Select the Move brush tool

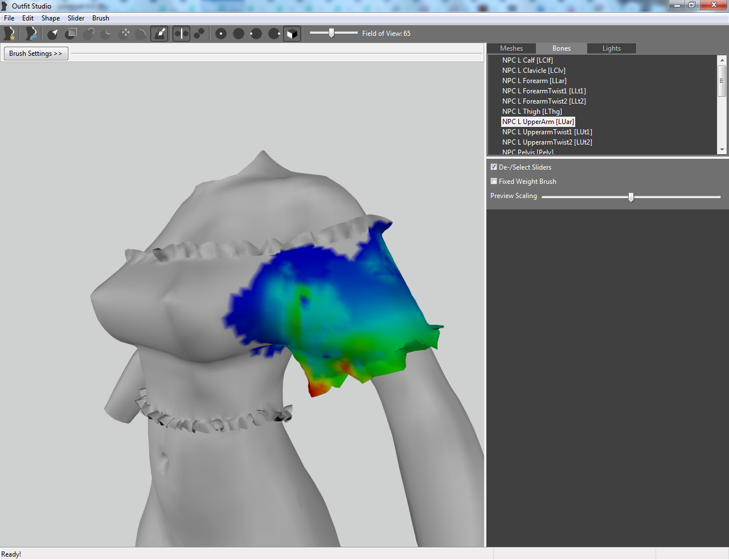tap(125, 34)
